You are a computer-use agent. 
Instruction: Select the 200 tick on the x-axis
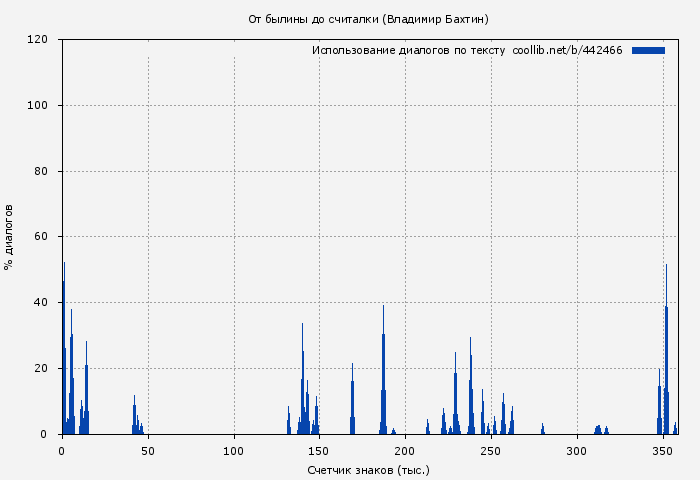[405, 451]
